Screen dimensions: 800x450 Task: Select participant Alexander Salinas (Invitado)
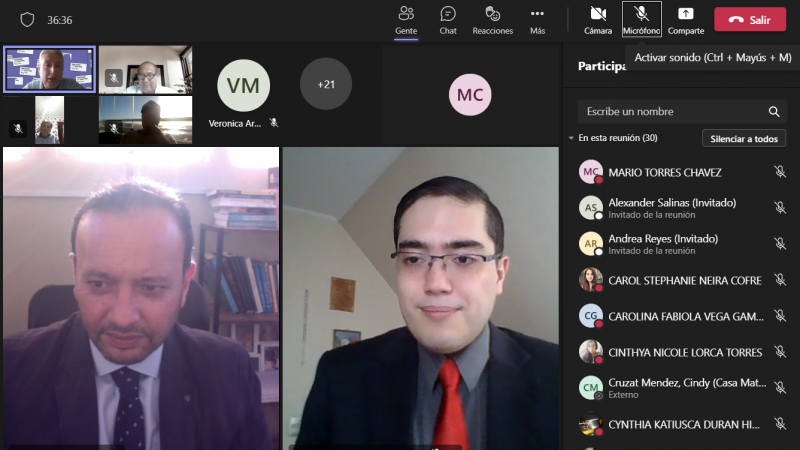[x=681, y=208]
